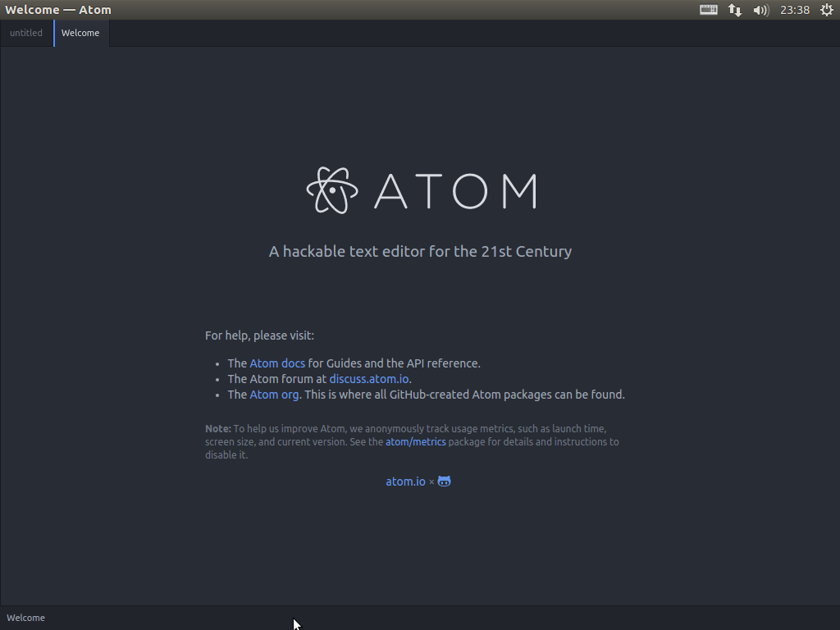Click the network up/down arrows tray icon
The image size is (840, 630).
coord(734,10)
